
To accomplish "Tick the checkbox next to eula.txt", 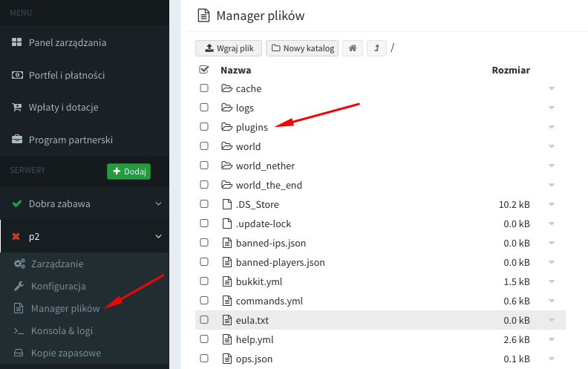I will 204,320.
